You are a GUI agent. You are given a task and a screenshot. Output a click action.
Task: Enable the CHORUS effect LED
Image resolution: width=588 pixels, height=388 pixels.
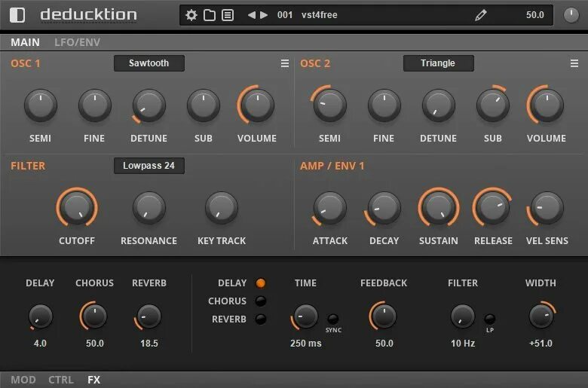tap(261, 301)
